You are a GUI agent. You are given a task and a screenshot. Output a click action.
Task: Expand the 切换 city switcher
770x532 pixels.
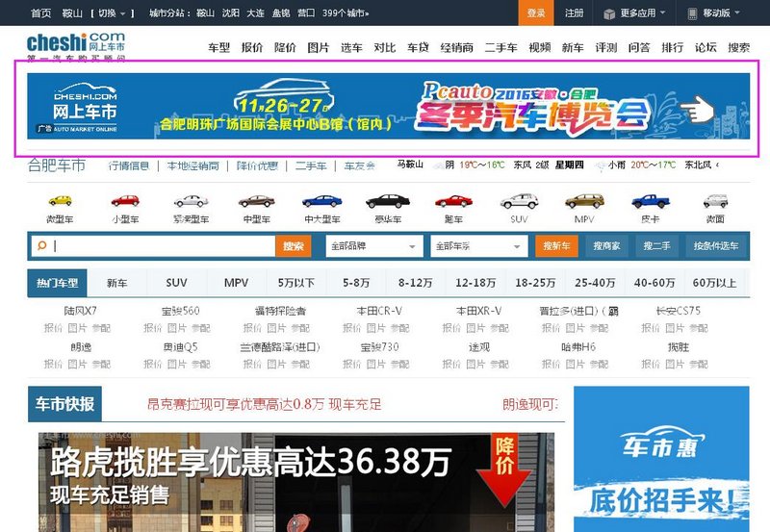point(112,13)
